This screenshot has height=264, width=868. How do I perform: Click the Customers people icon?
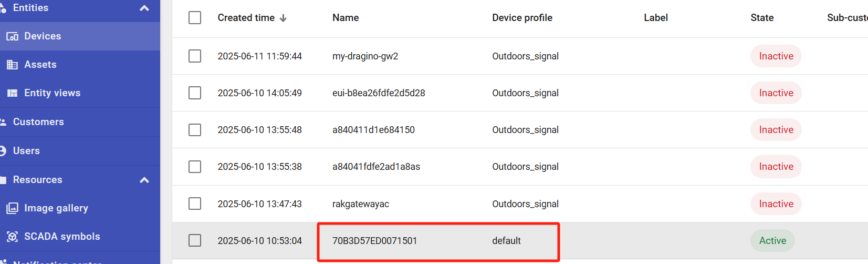[x=3, y=122]
